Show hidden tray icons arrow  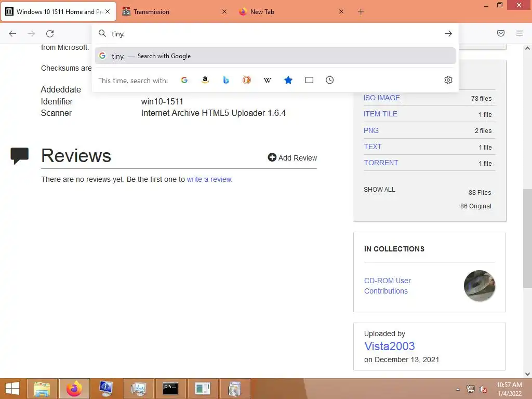458,389
